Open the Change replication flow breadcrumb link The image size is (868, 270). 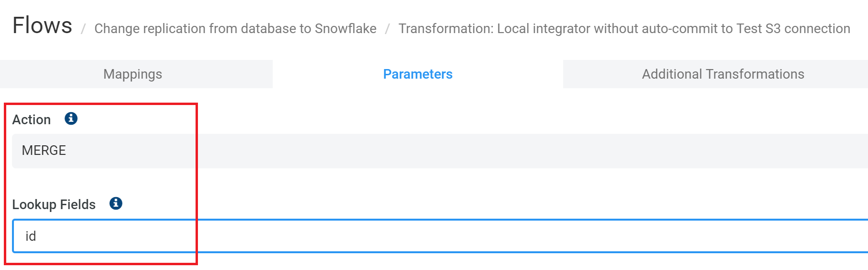235,29
